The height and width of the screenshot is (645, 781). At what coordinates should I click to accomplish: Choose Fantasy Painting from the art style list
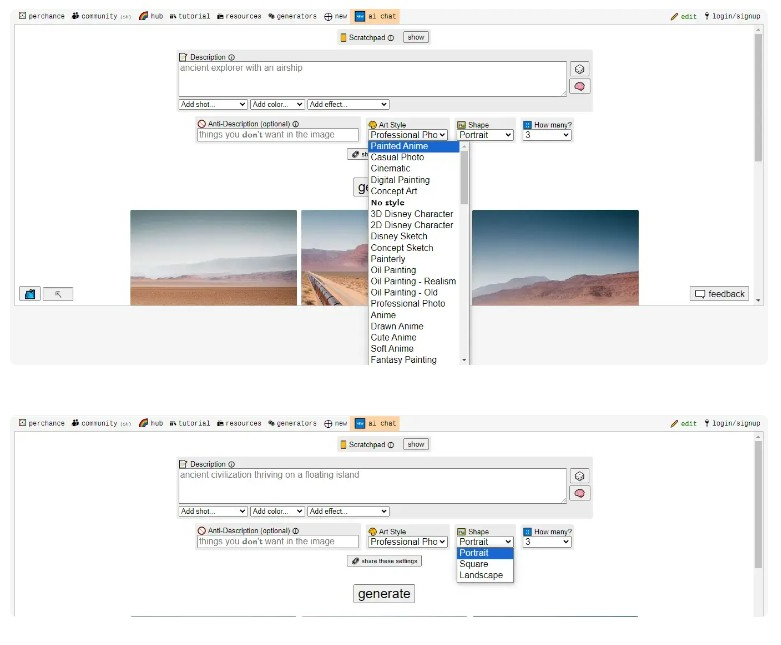pos(414,360)
